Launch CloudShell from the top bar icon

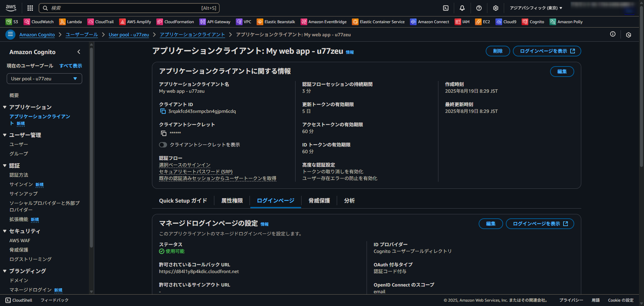click(x=446, y=8)
